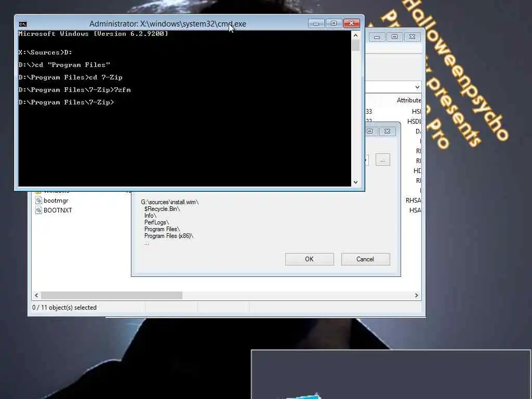Viewport: 532px width, 399px height.
Task: Click the OK button
Action: (310, 259)
